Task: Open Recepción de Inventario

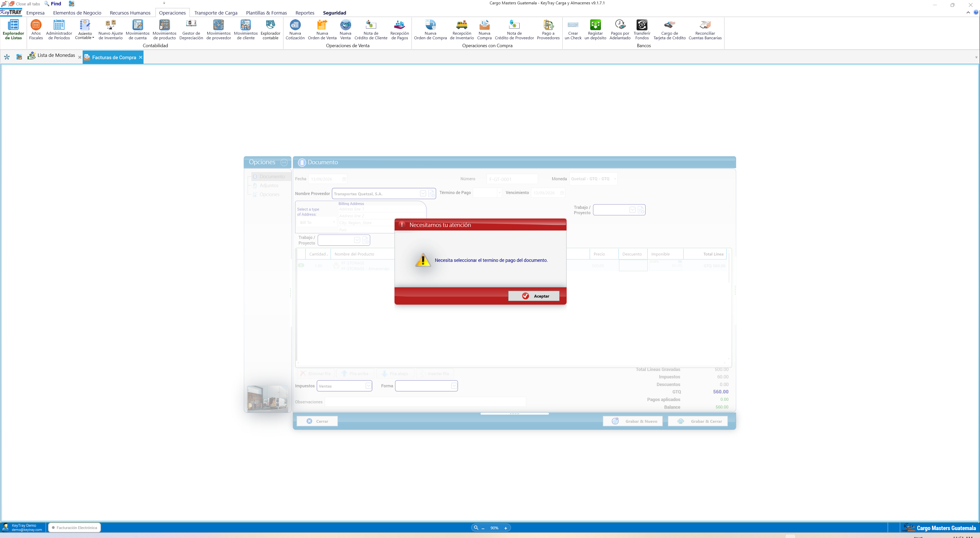Action: click(x=462, y=30)
